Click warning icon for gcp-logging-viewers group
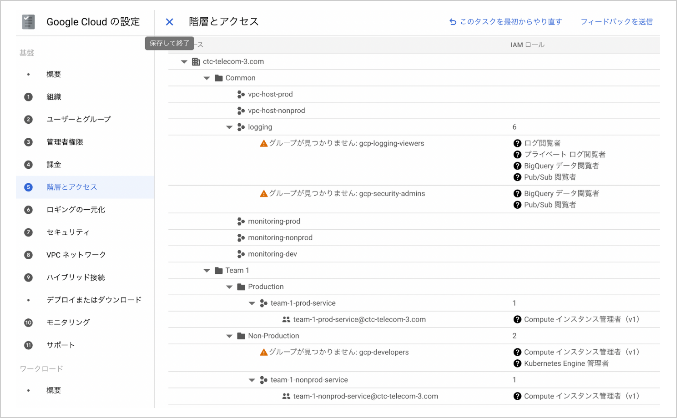Image resolution: width=677 pixels, height=418 pixels. [263, 143]
